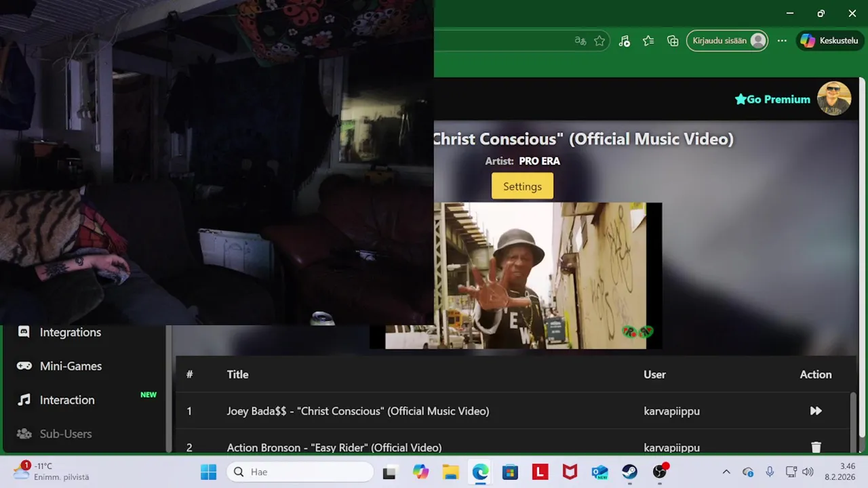Click the Go Premium link
868x488 pixels.
click(x=772, y=99)
